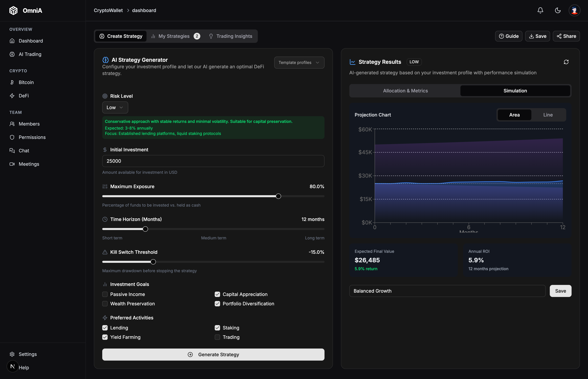This screenshot has width=588, height=379.
Task: Check the Passive Income checkbox
Action: (105, 294)
